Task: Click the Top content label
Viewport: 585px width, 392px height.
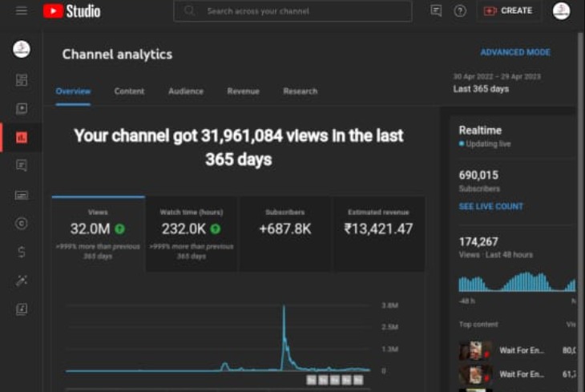Action: pos(478,325)
